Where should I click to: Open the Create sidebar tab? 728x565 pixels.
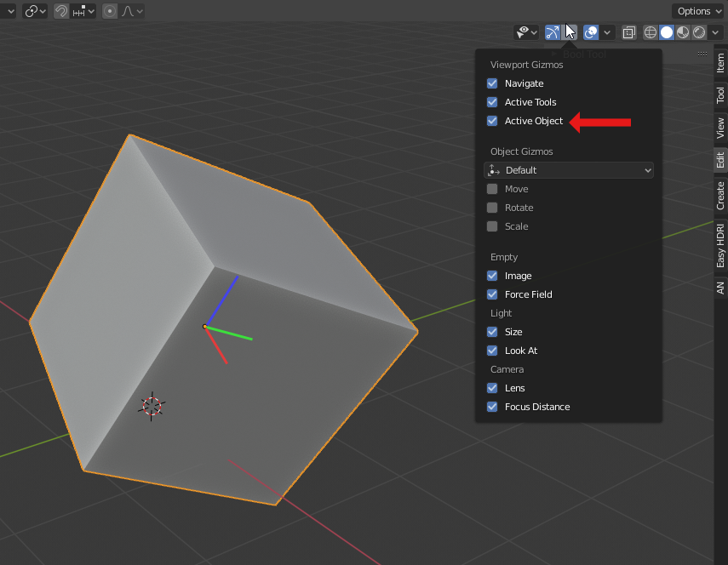tap(720, 196)
